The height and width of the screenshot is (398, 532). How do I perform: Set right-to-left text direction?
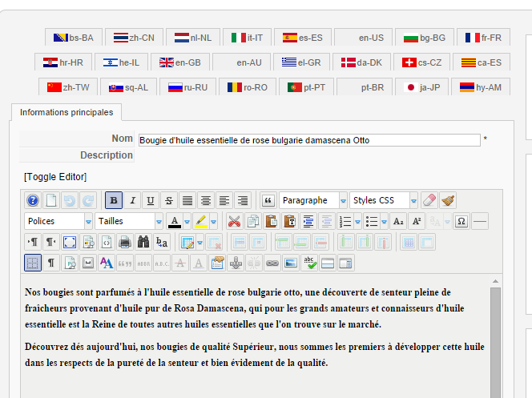click(x=51, y=242)
